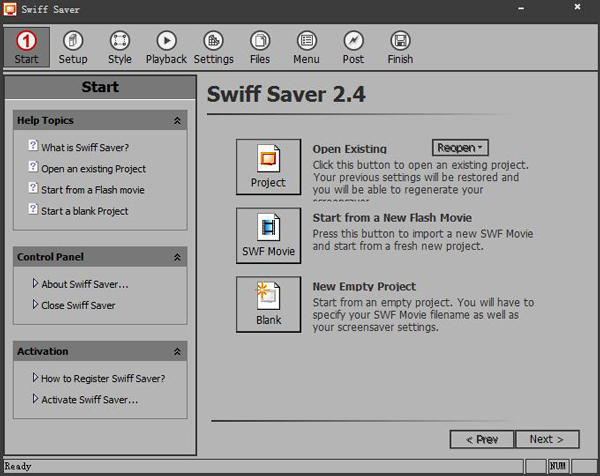The height and width of the screenshot is (476, 600).
Task: Click question icon beside What is Swiff Saver?
Action: tap(33, 145)
